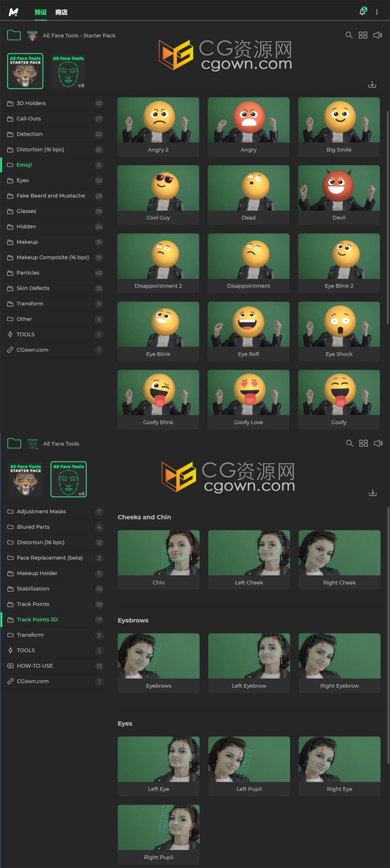Open the Eyes category in sidebar
The width and height of the screenshot is (390, 868).
coord(53,180)
